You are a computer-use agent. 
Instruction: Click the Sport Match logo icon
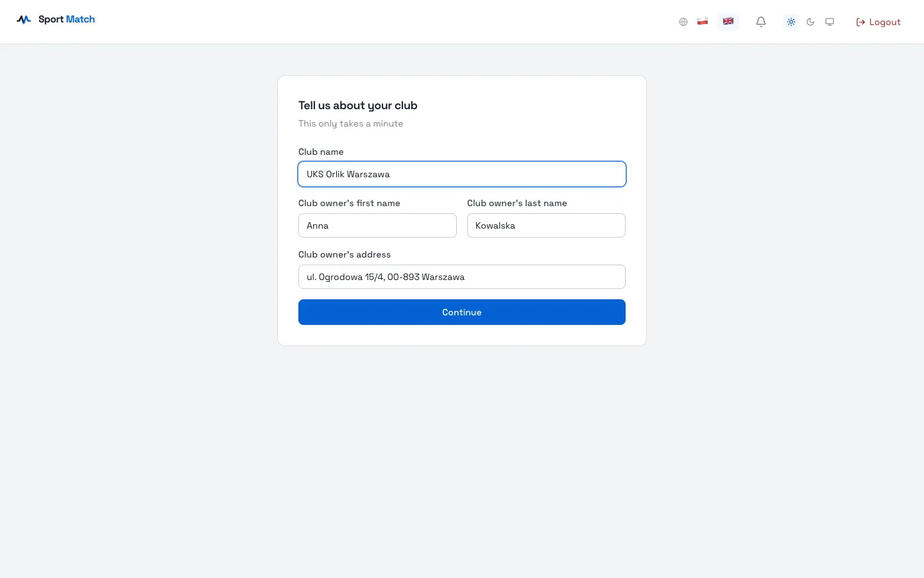[24, 19]
